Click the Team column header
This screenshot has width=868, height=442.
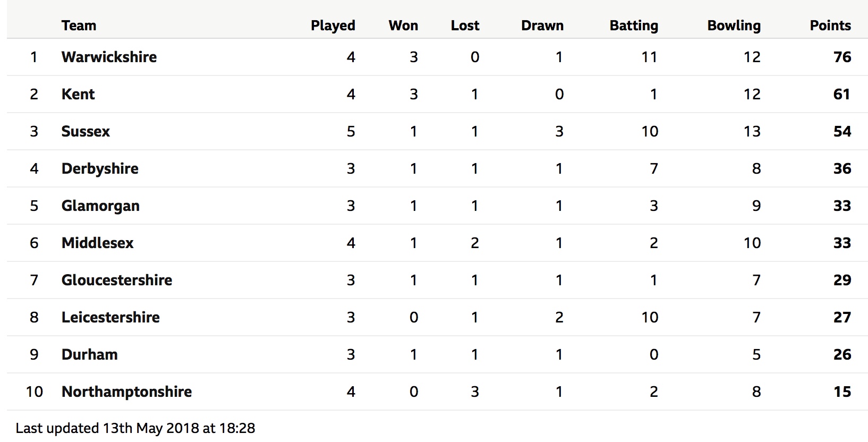point(79,25)
